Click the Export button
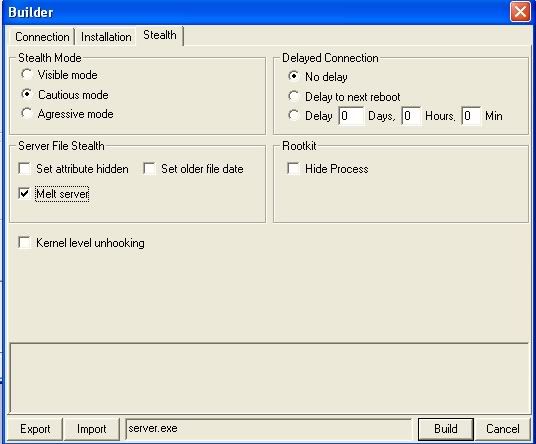Viewport: 536px width, 444px height. 35,429
